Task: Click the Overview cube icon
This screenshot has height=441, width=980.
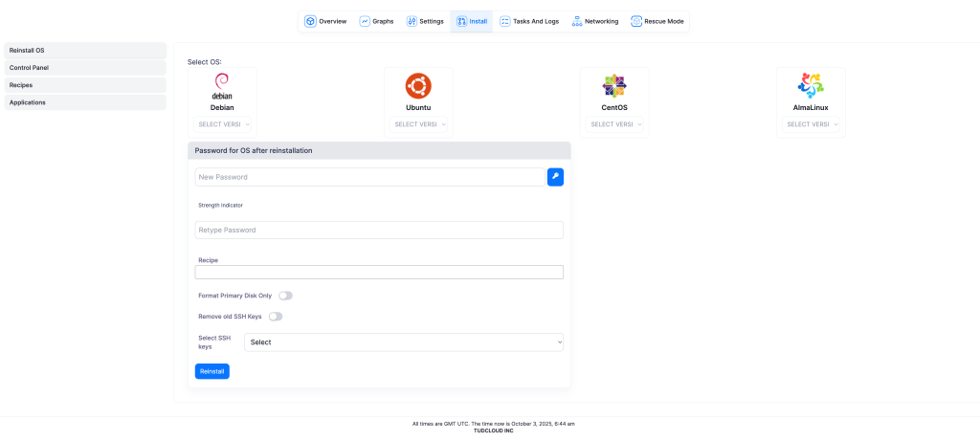Action: click(310, 21)
